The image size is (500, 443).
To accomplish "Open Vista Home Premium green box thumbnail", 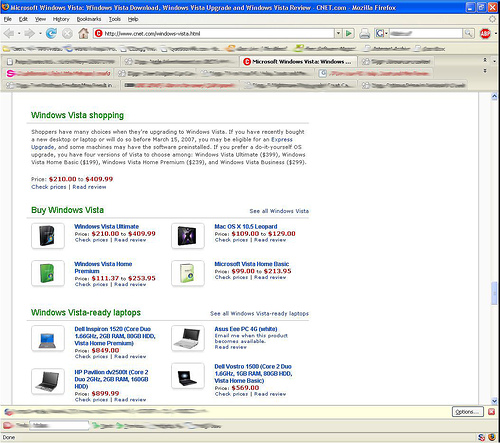I will coord(48,273).
